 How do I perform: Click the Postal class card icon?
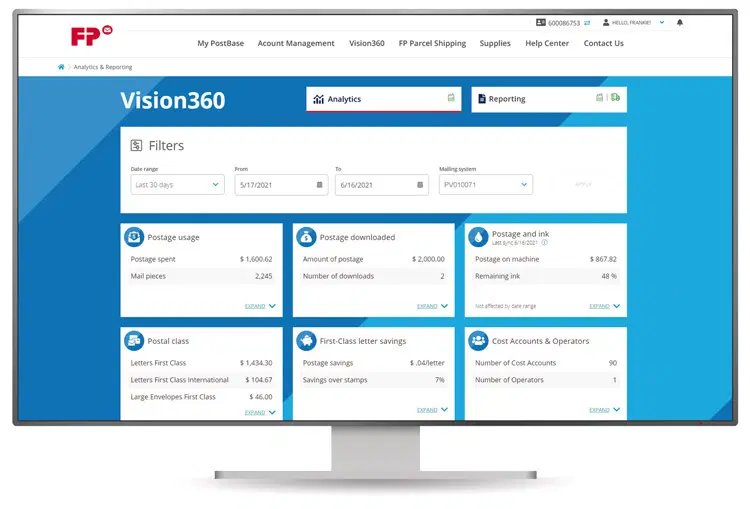point(134,341)
